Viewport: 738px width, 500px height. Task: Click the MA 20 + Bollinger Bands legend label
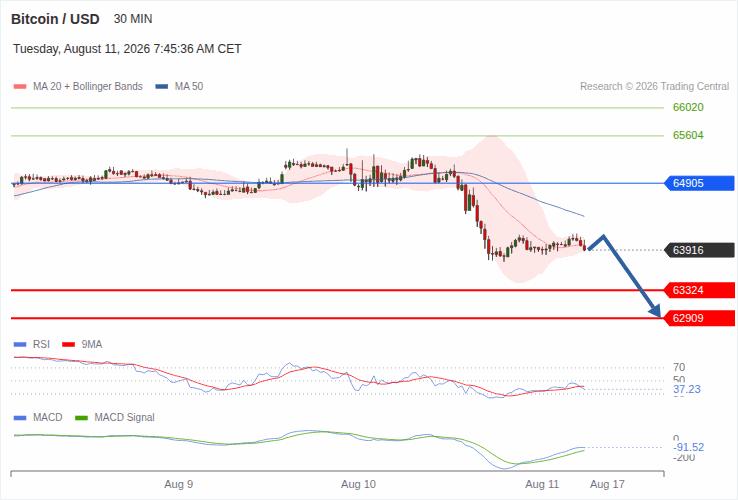point(88,87)
